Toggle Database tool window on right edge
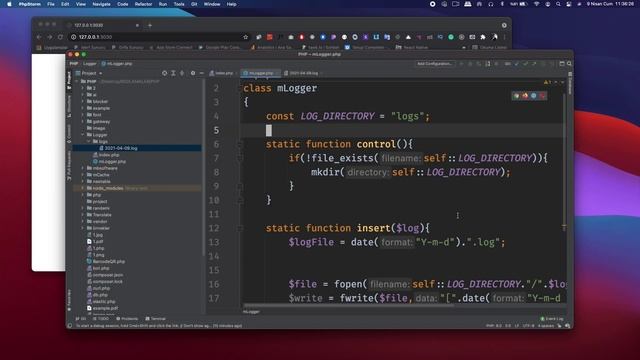This screenshot has height=360, width=640. 570,83
